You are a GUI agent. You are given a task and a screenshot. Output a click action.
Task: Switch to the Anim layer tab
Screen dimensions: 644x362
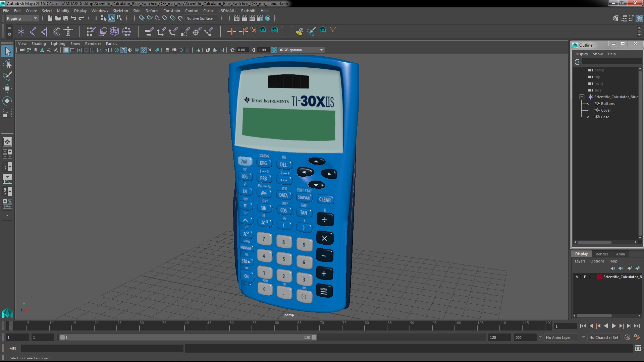click(x=620, y=254)
